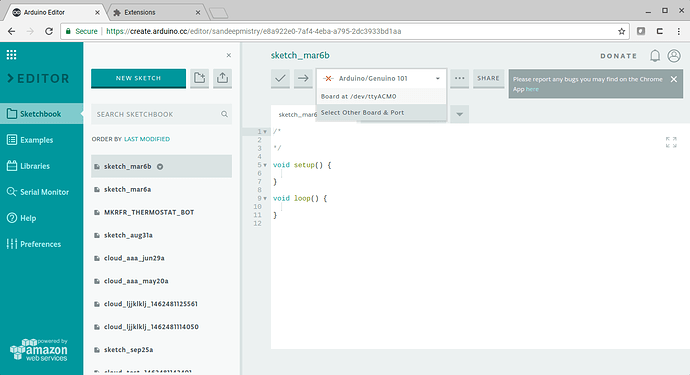
Task: Click the file icon beside sketch_mar6a
Action: coord(97,189)
